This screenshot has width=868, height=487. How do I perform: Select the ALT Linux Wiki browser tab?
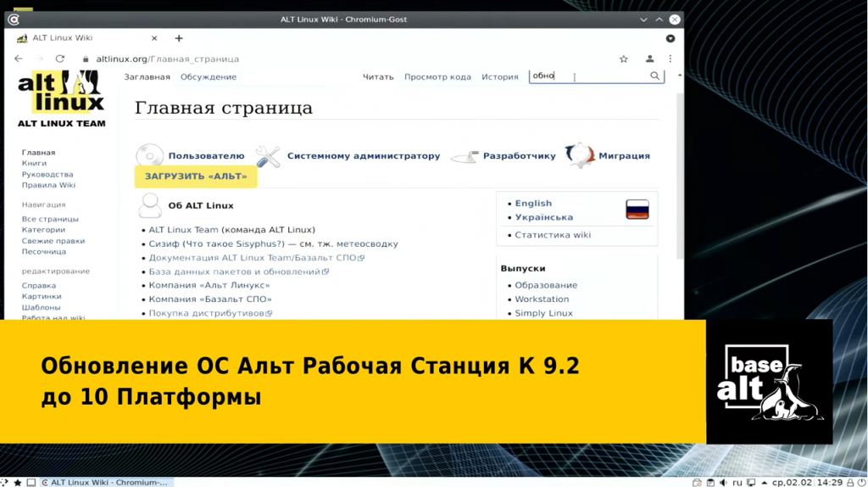coord(87,38)
